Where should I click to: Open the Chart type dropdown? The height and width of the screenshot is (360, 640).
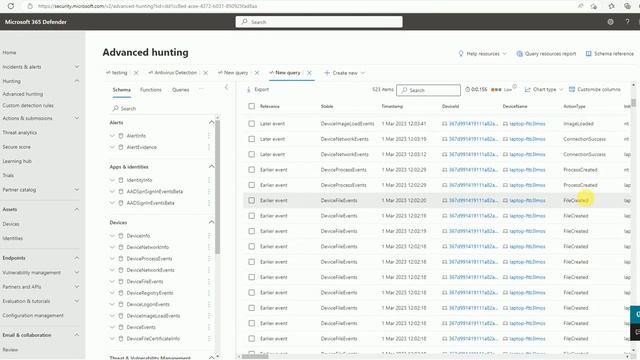[544, 89]
